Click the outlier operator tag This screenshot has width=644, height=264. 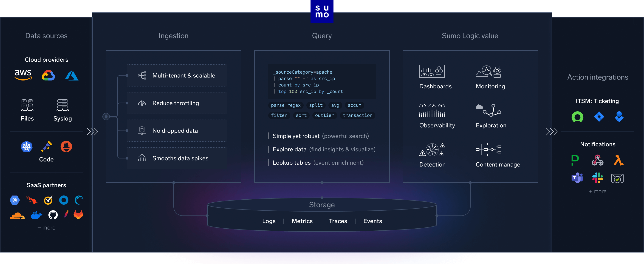[x=324, y=115]
